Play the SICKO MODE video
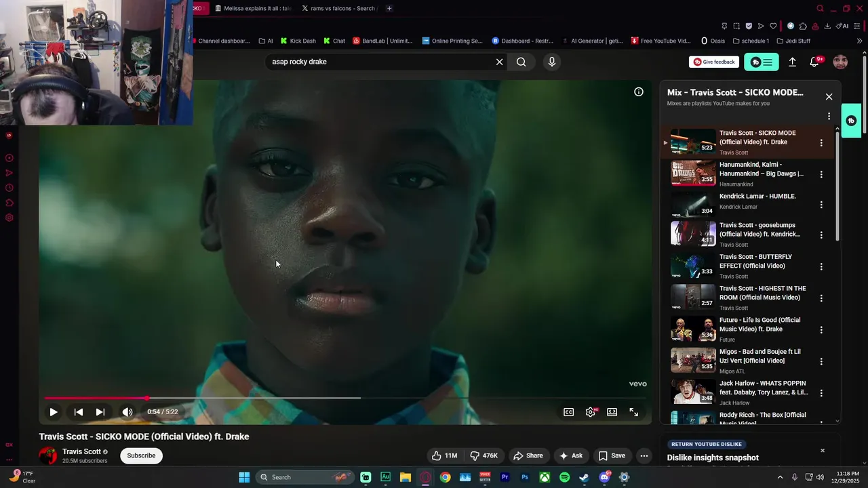This screenshot has height=488, width=868. point(53,412)
